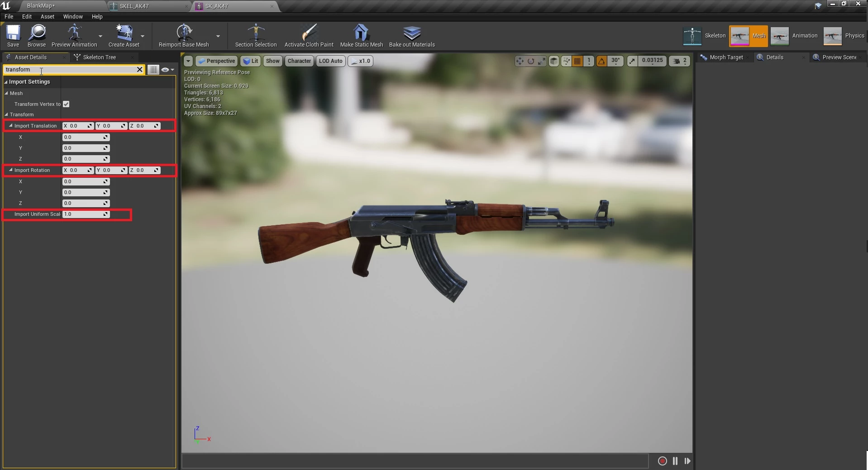
Task: Activate Section Selection tool
Action: click(x=256, y=35)
